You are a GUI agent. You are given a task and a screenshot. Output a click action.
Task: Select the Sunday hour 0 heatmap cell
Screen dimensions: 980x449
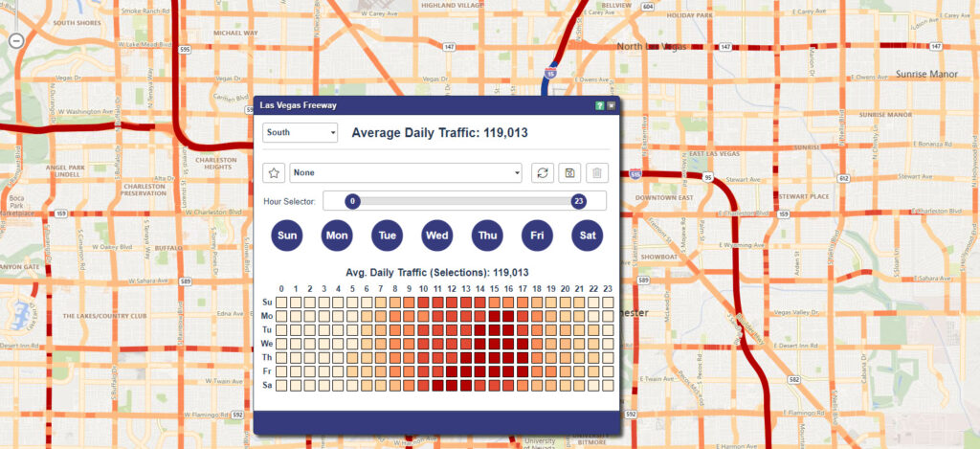coord(281,303)
